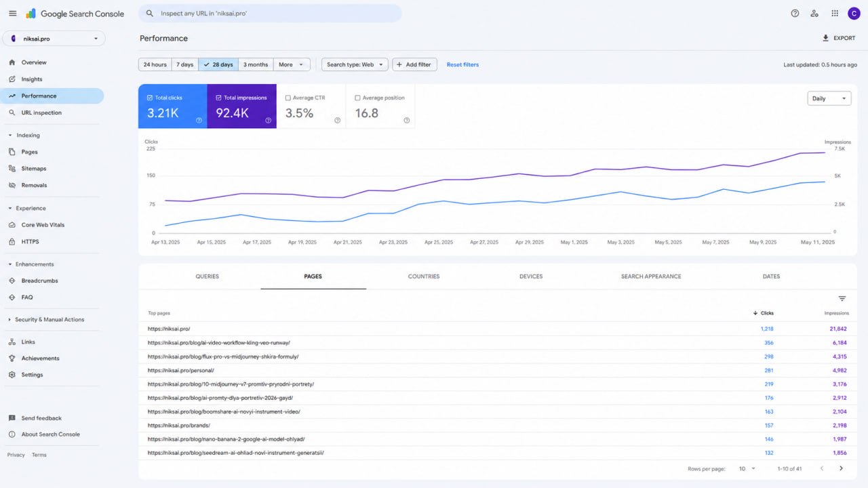Enable the Average CTR checkbox

point(288,98)
